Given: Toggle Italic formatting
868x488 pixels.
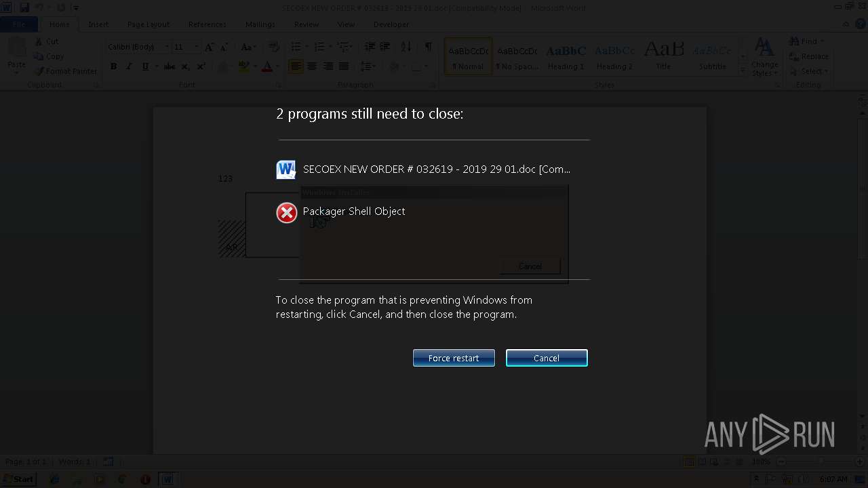Looking at the screenshot, I should 129,66.
